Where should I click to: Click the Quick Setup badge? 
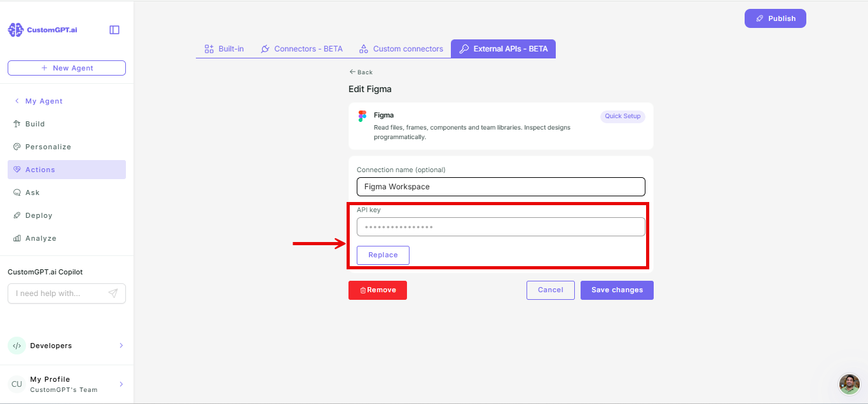pos(623,116)
